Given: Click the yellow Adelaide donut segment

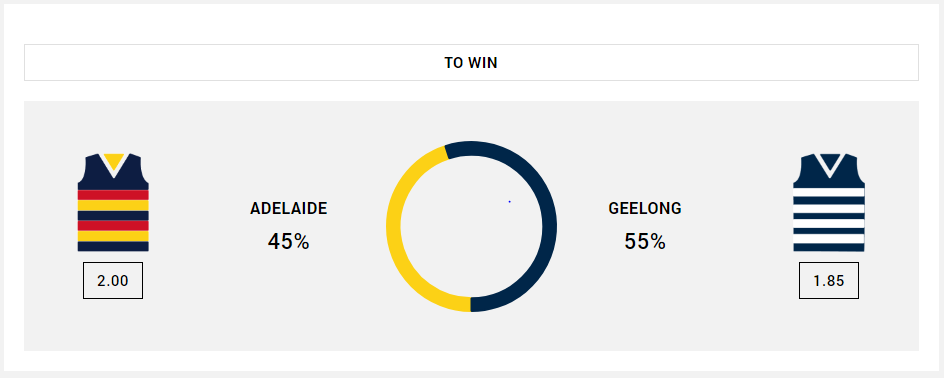Looking at the screenshot, I should pyautogui.click(x=394, y=226).
